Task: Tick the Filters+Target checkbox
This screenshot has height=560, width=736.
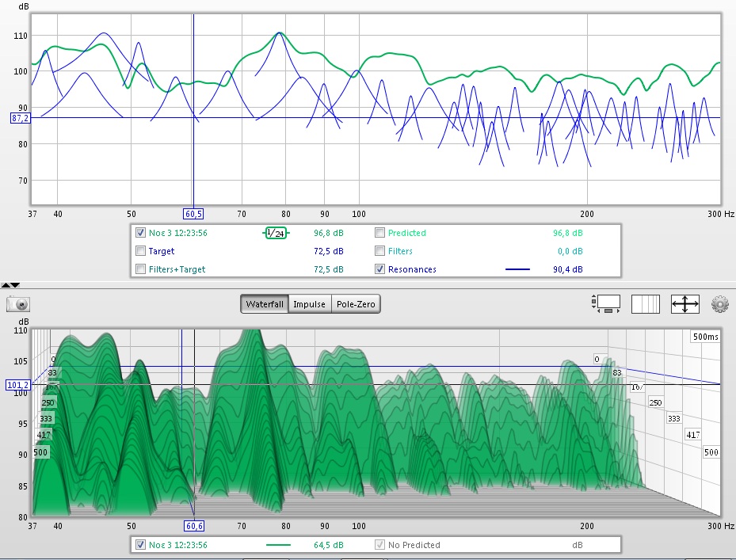Action: click(x=141, y=269)
